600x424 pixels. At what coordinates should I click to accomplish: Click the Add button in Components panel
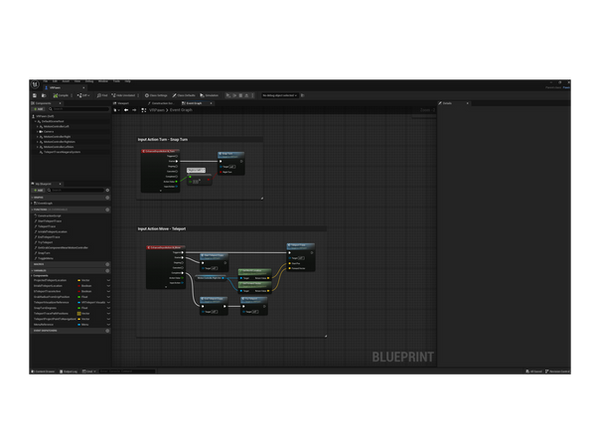(x=39, y=109)
